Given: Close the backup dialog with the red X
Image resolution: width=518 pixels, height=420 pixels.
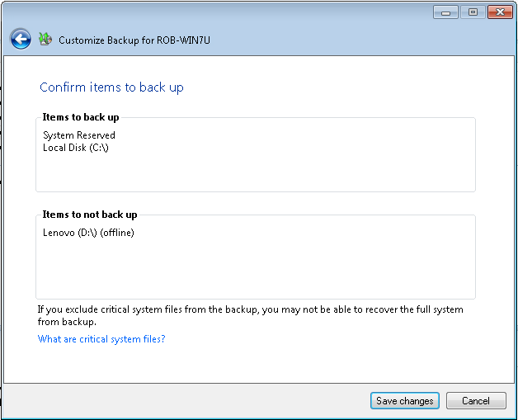Looking at the screenshot, I should coord(499,12).
